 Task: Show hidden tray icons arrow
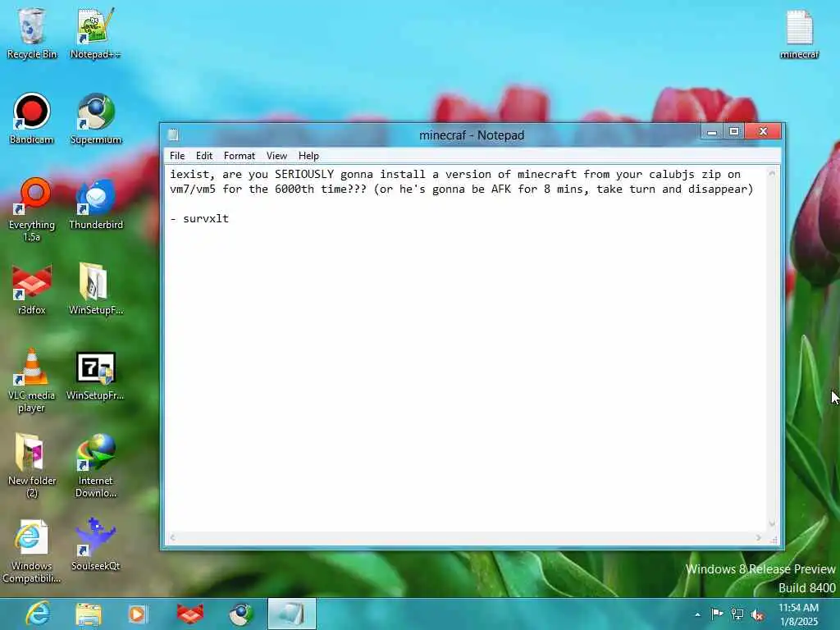697,614
